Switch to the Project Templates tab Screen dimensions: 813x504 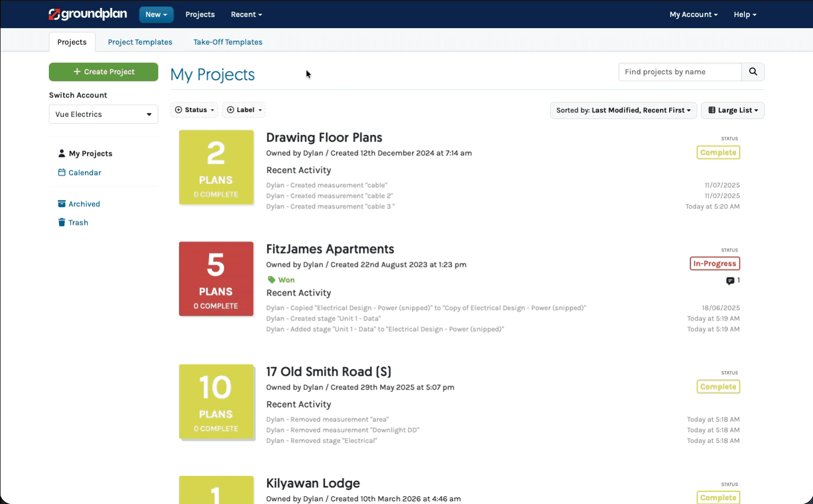pyautogui.click(x=140, y=42)
